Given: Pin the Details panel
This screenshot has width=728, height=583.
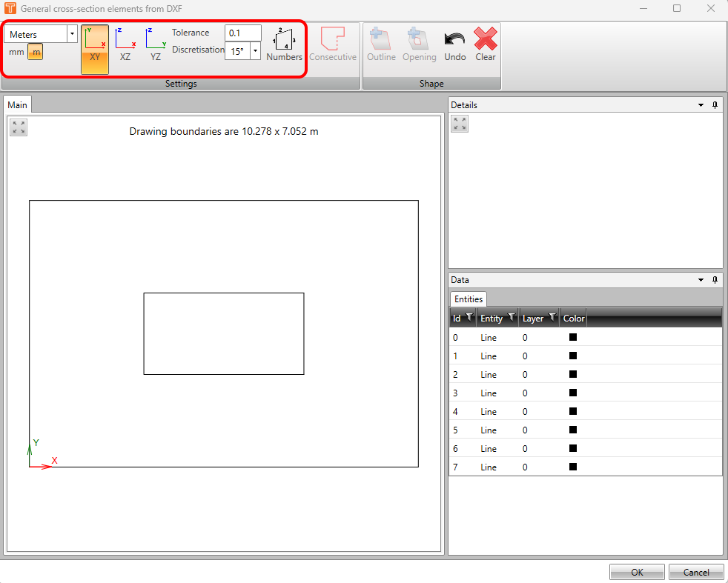Looking at the screenshot, I should pyautogui.click(x=715, y=105).
